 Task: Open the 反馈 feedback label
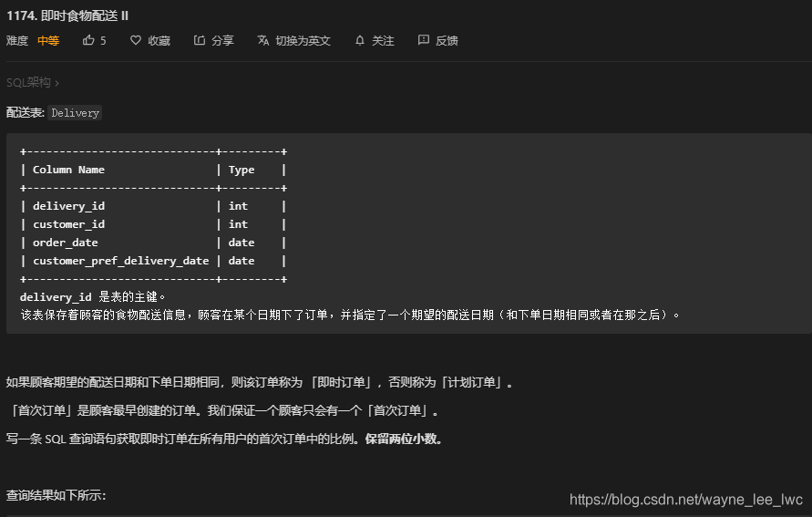tap(447, 40)
